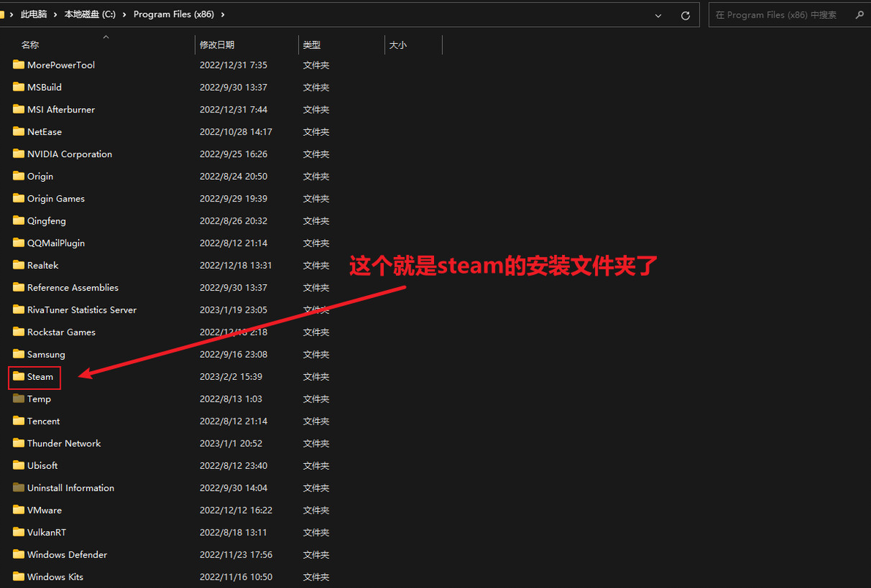Select the Ubisoft folder name
The height and width of the screenshot is (588, 871).
[x=42, y=465]
